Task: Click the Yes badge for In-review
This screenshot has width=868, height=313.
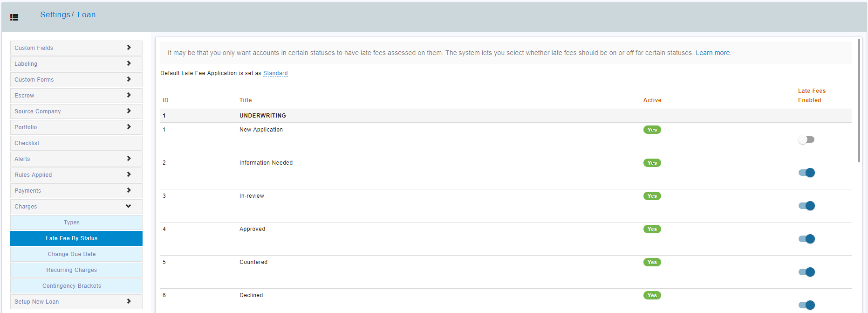Action: click(652, 196)
